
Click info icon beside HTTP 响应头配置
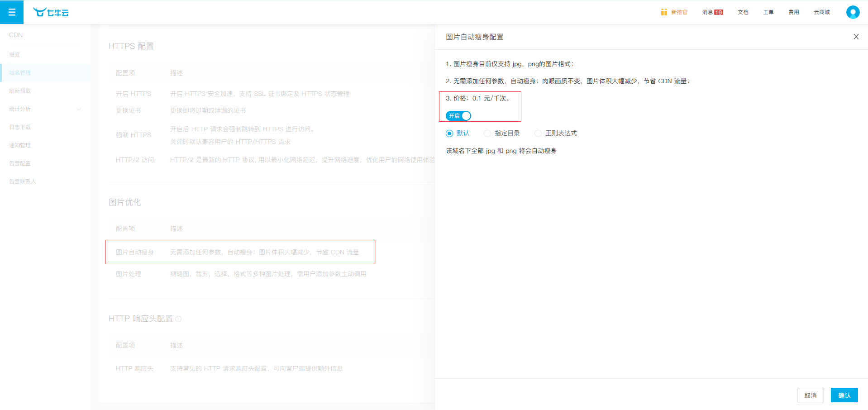(x=178, y=319)
